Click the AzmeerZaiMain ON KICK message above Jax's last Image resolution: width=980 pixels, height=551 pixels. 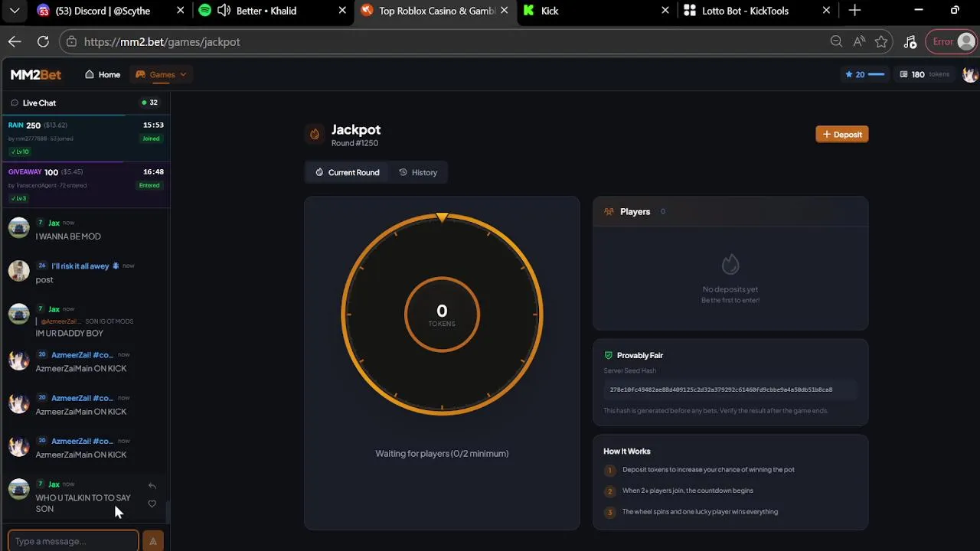[81, 455]
